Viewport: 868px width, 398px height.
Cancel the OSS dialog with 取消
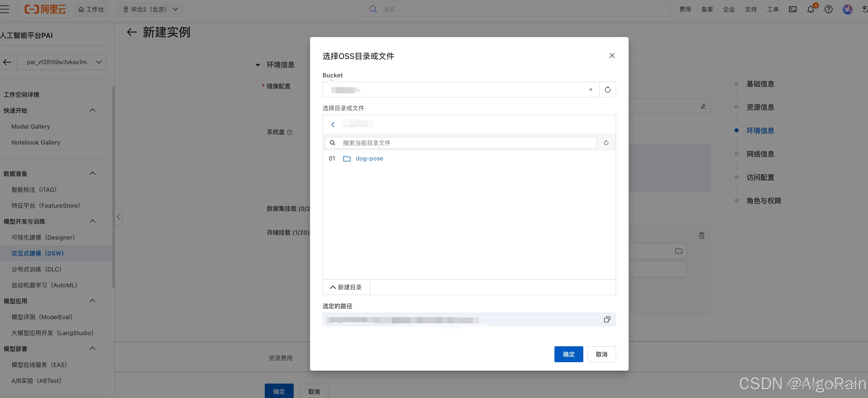click(x=601, y=354)
